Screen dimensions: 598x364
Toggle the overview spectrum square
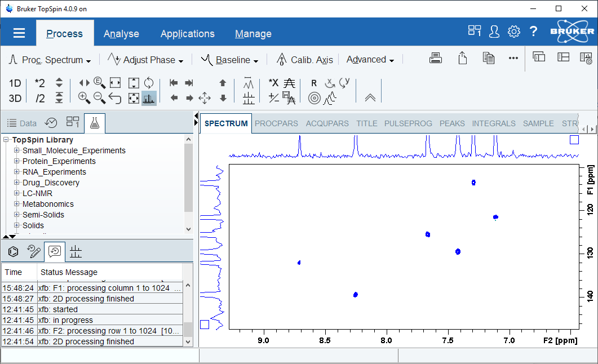click(574, 139)
